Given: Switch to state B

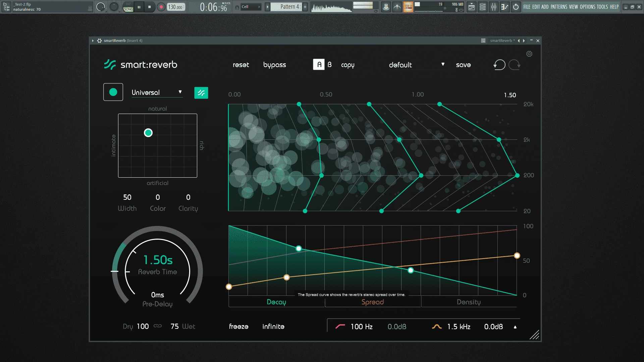Looking at the screenshot, I should pyautogui.click(x=330, y=64).
